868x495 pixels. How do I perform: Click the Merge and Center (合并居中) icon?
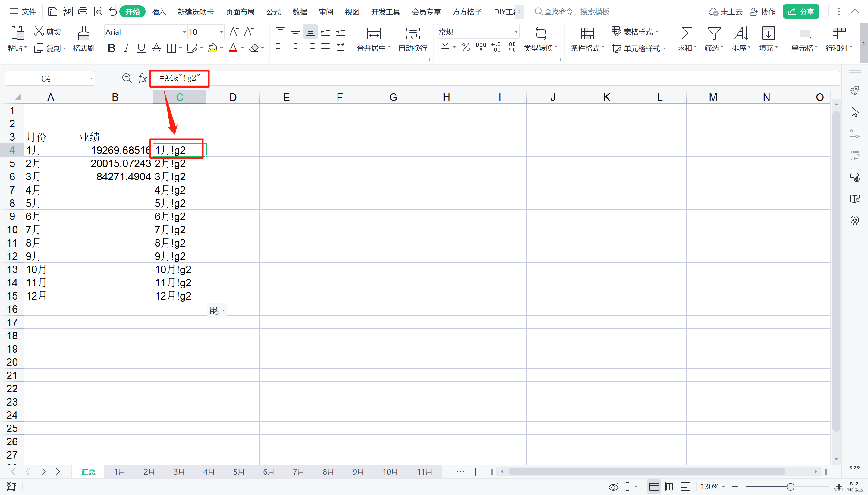(x=374, y=33)
